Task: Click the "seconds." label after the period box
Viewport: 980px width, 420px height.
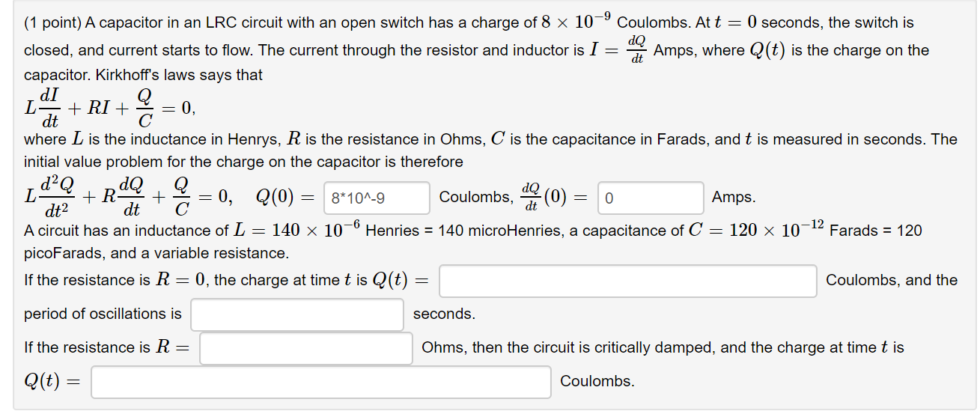Action: click(444, 314)
